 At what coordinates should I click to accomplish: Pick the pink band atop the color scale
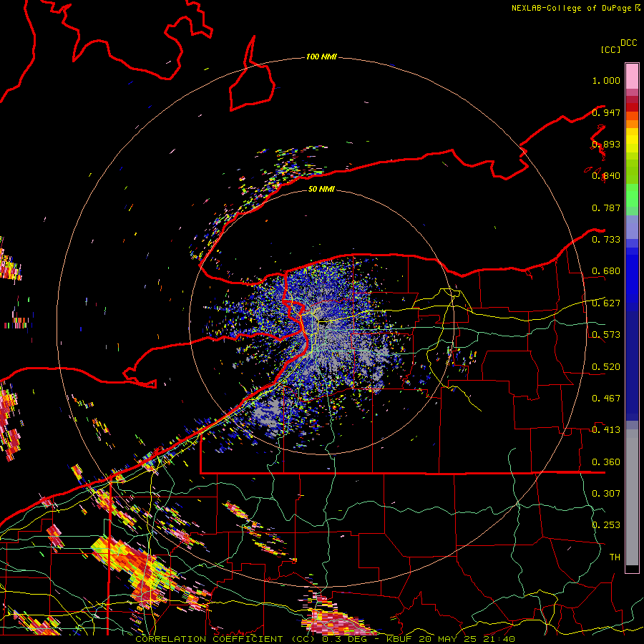click(632, 77)
